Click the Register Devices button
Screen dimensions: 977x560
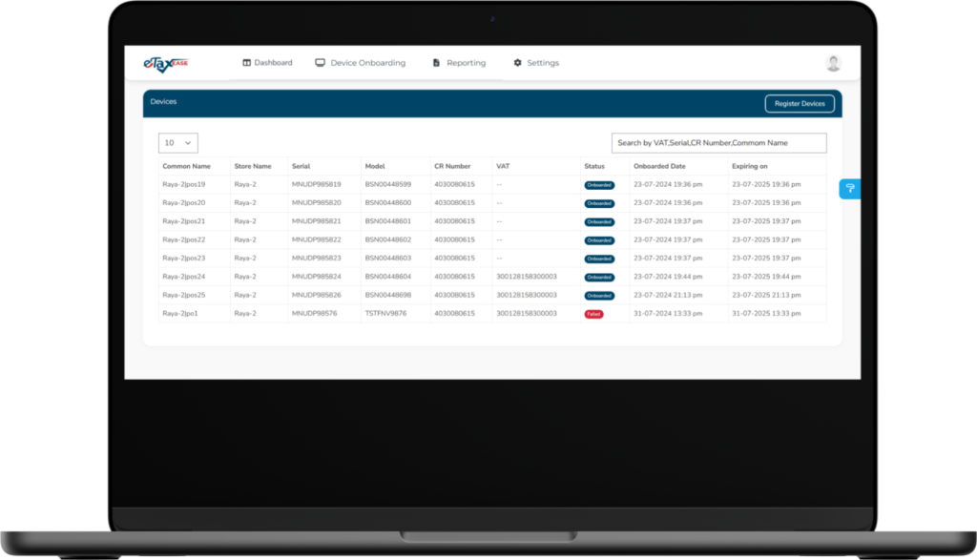(x=800, y=103)
